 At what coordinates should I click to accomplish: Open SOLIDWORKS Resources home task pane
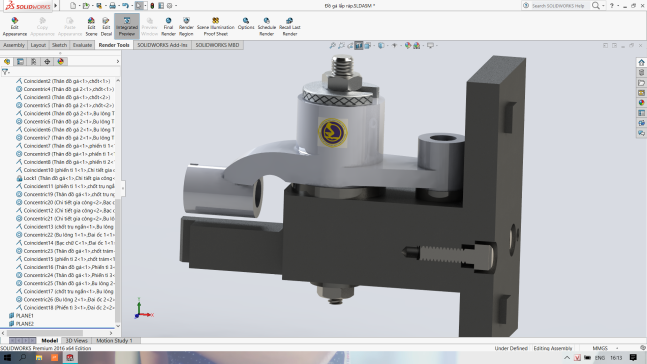[641, 62]
